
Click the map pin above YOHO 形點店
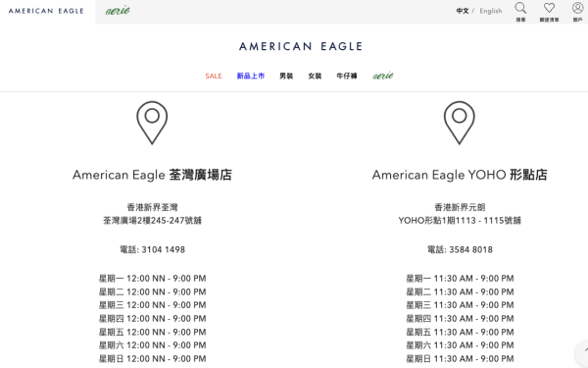(x=460, y=123)
